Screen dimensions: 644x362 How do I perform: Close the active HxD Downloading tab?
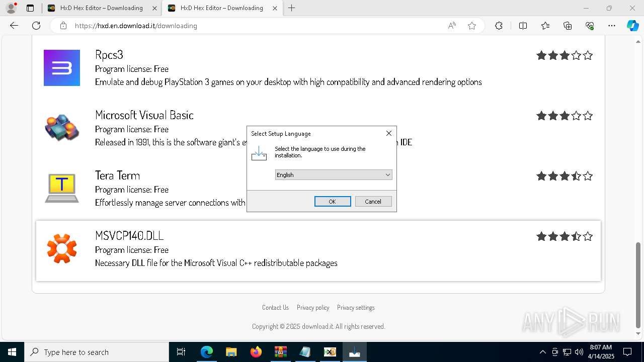click(x=275, y=8)
